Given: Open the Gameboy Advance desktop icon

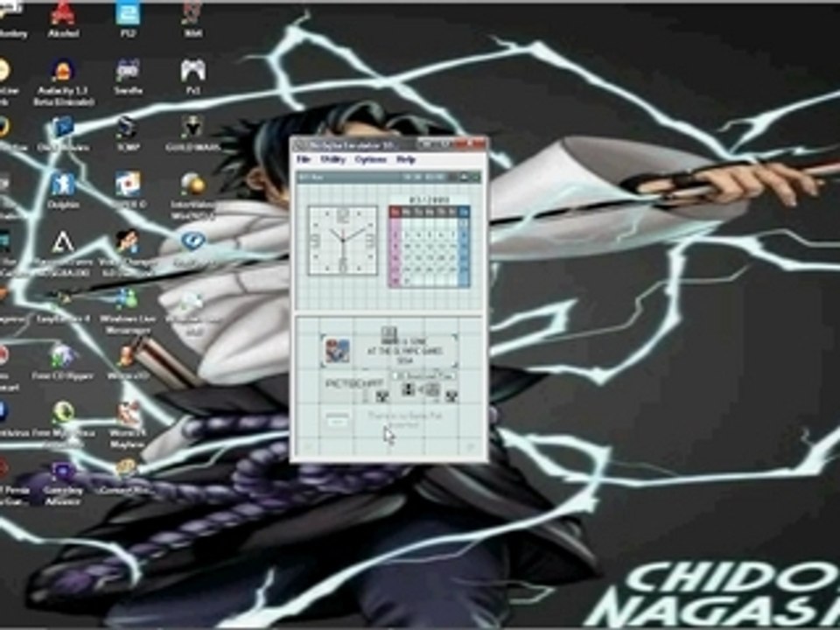Looking at the screenshot, I should [x=63, y=483].
